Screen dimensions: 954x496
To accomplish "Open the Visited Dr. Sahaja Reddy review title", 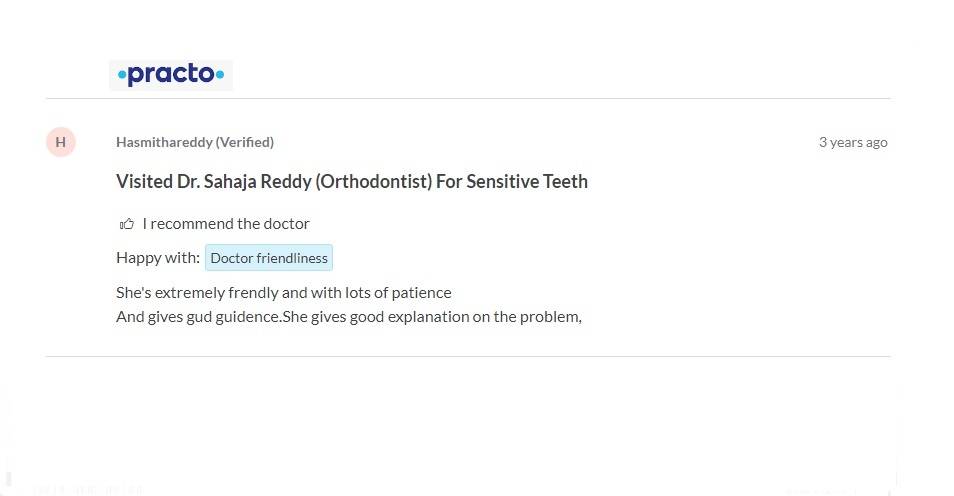I will click(351, 182).
